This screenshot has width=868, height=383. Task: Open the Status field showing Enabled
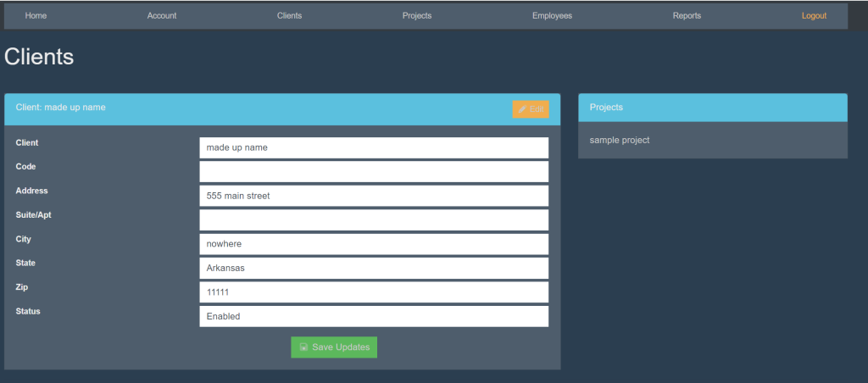(x=374, y=316)
